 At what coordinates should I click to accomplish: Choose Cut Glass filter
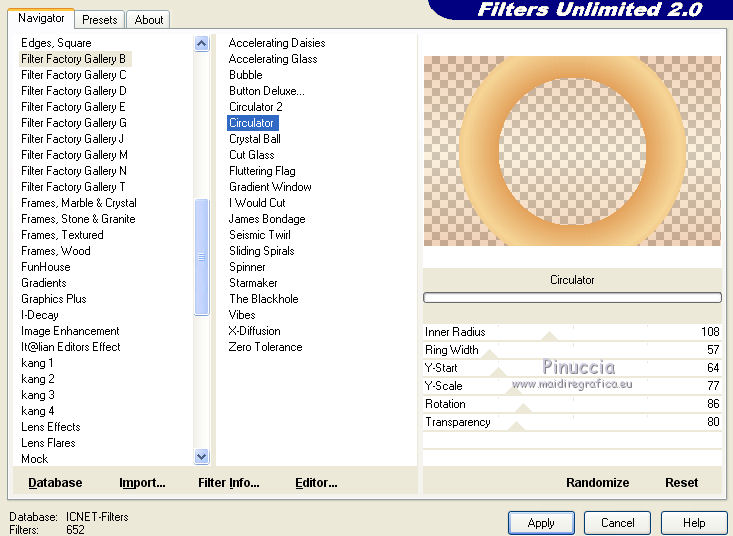pyautogui.click(x=252, y=155)
